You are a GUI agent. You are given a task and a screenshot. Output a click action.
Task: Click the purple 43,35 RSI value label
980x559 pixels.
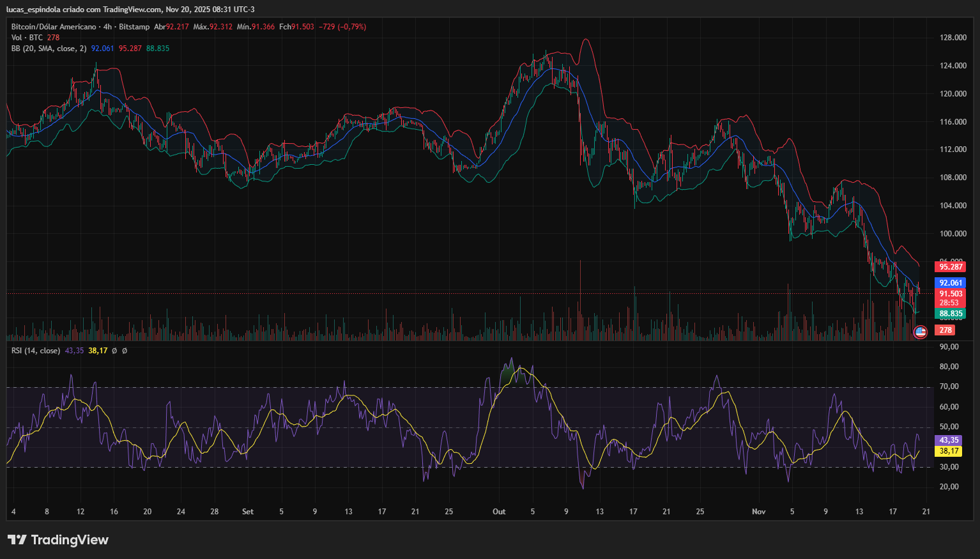coord(949,440)
